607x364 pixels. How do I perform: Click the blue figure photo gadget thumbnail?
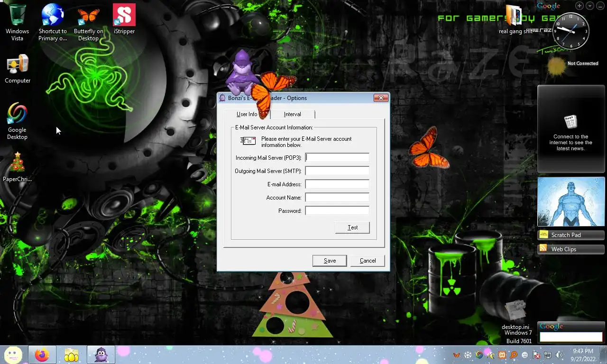[571, 202]
